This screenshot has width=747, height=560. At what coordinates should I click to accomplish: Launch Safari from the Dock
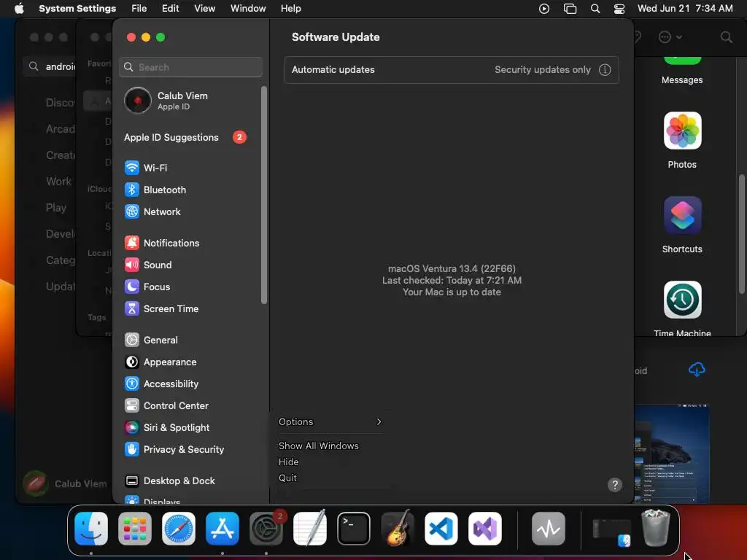(179, 529)
